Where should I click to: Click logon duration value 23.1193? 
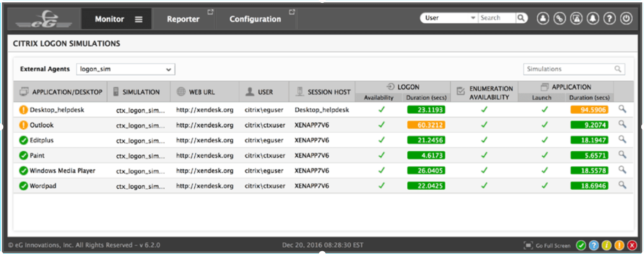[x=426, y=110]
